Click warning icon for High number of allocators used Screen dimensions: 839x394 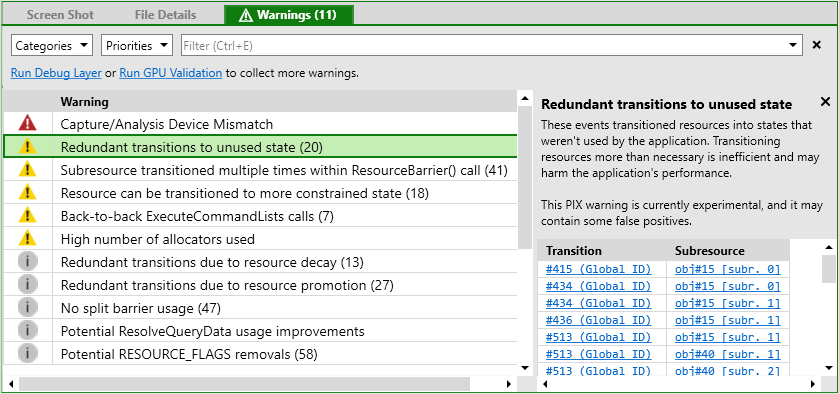(x=27, y=239)
